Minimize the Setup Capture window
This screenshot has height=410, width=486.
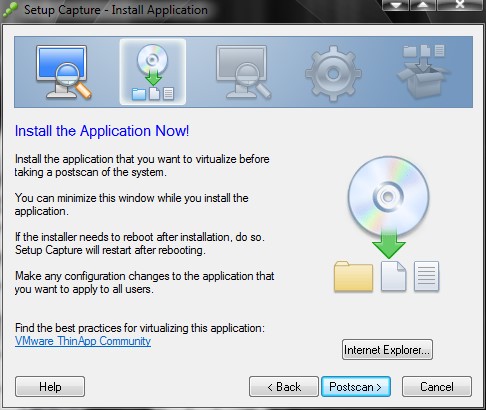point(396,5)
